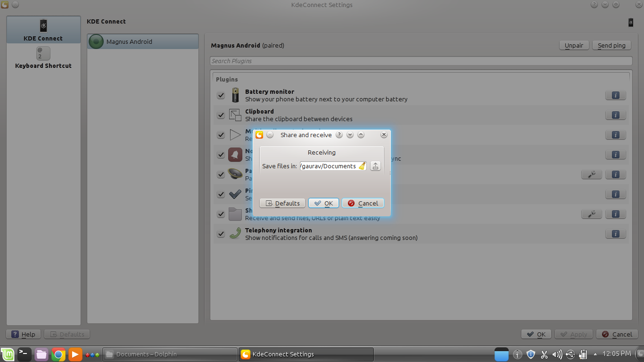Toggle the Ping plugin checkbox
This screenshot has height=362, width=644.
click(221, 194)
